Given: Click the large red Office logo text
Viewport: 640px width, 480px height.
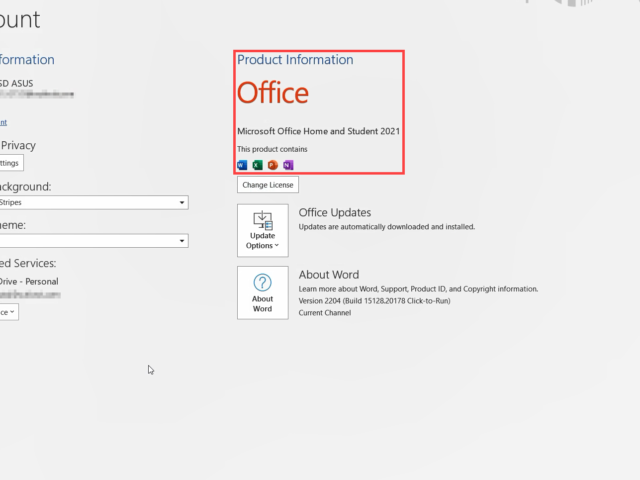Looking at the screenshot, I should point(273,94).
